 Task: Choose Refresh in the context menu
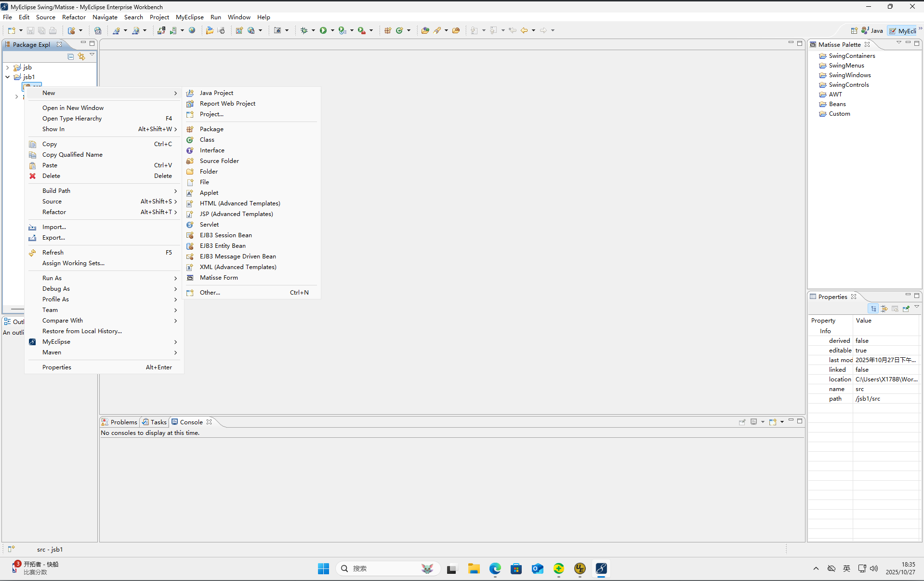point(104,253)
